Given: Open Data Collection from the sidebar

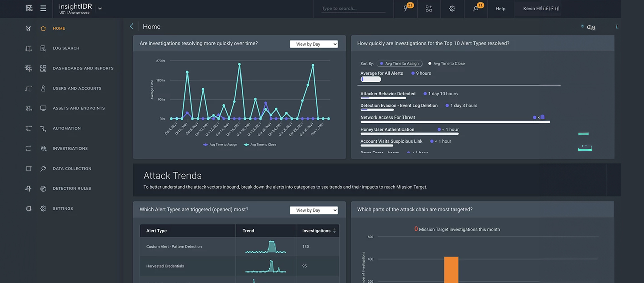Looking at the screenshot, I should click(72, 169).
